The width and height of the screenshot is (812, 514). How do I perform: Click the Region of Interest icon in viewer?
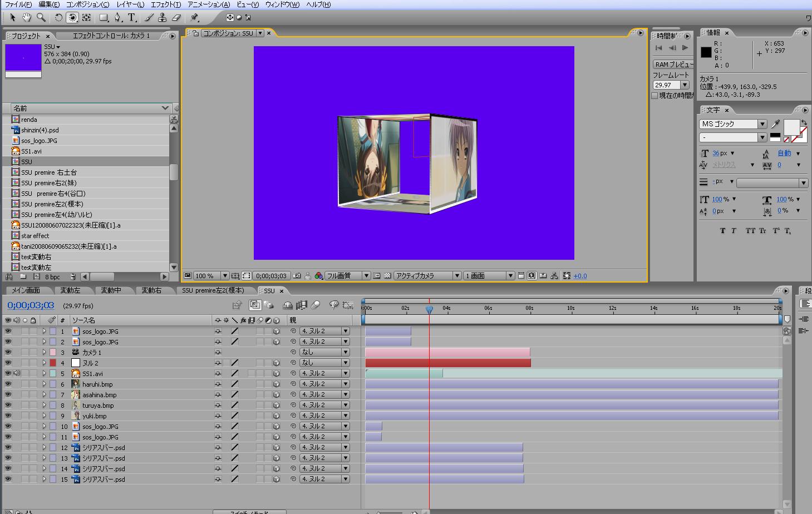[246, 276]
